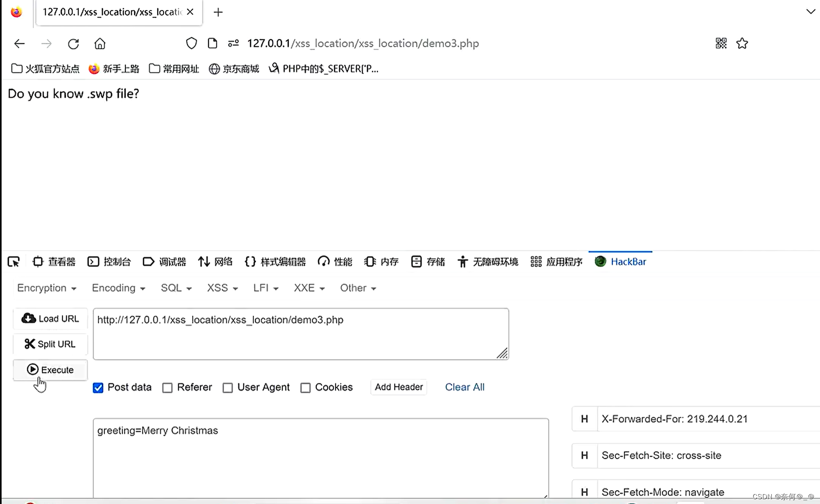Uncheck the Post data checkbox
The image size is (820, 504).
click(98, 388)
